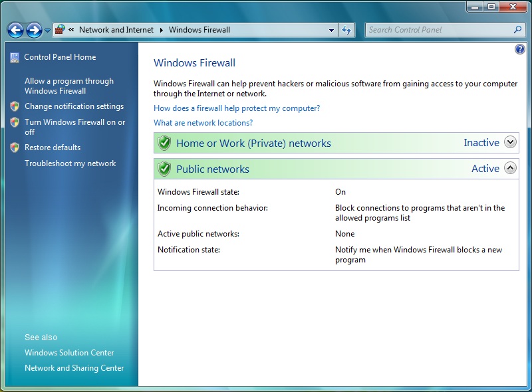The height and width of the screenshot is (392, 532).
Task: Click the firewall state value 'On'
Action: click(340, 192)
